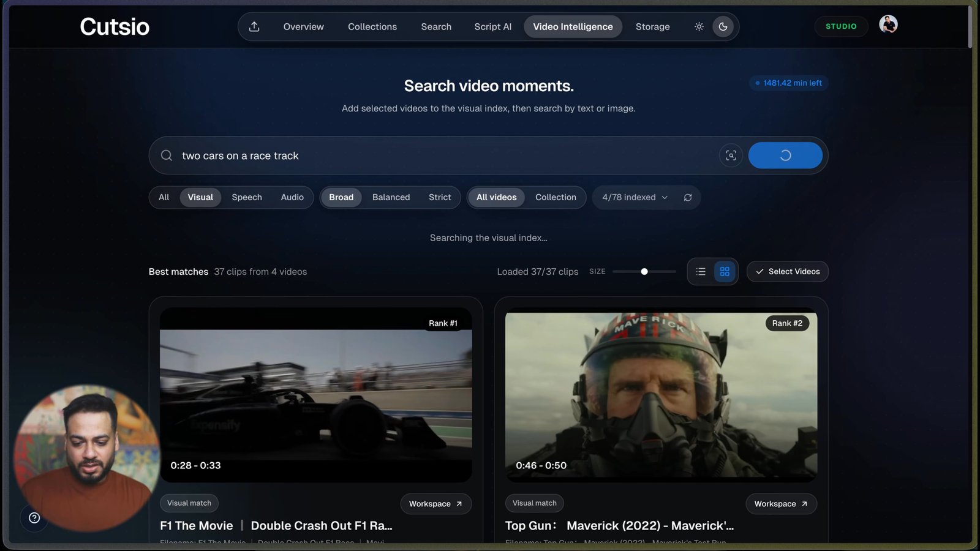Click the Top Gun: Maverick clip title
980x551 pixels.
619,525
